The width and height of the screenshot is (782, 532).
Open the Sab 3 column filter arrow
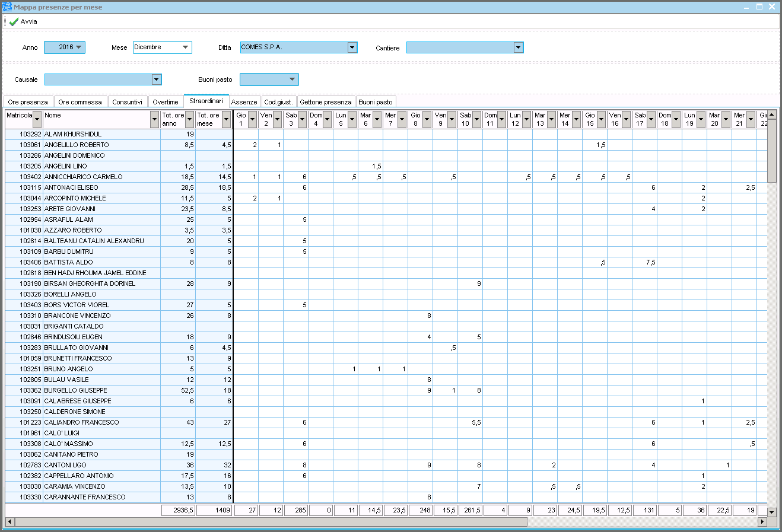tap(302, 120)
